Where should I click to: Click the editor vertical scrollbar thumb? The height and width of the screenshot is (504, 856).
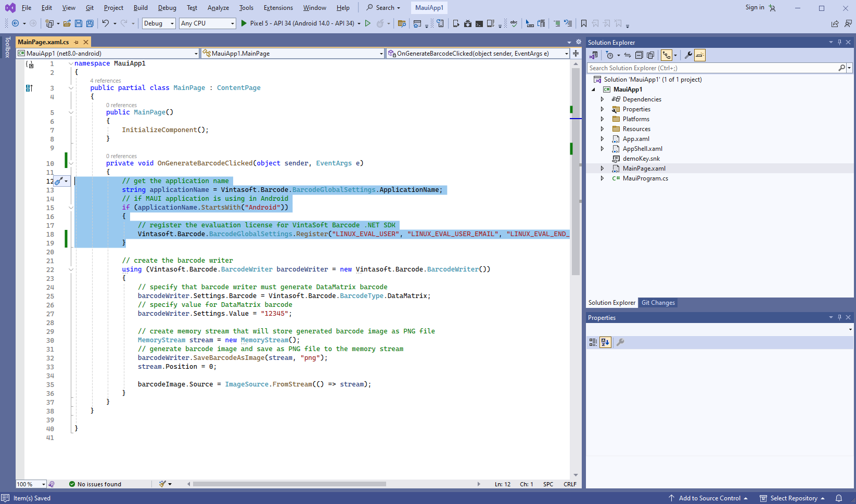tap(576, 172)
